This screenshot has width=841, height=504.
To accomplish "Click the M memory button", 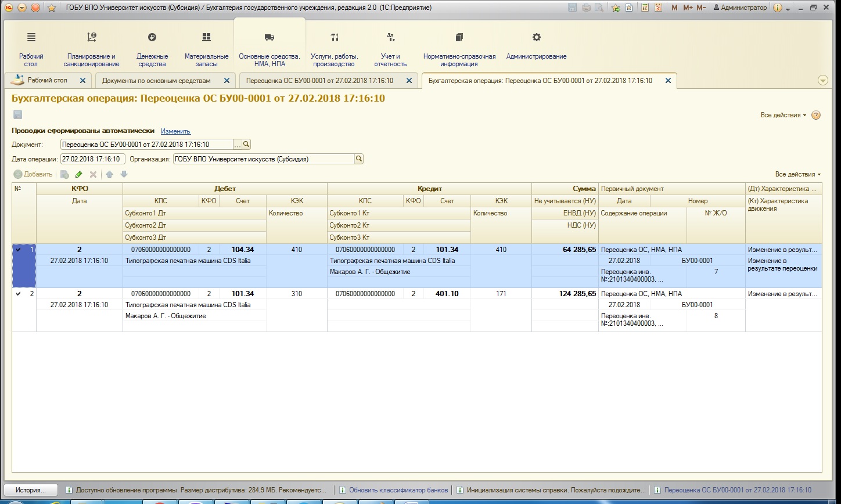I will (674, 8).
